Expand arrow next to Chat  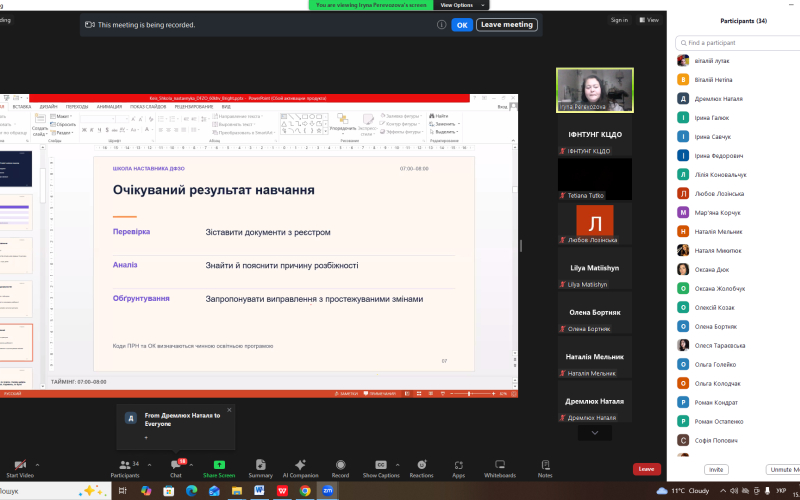(x=191, y=465)
